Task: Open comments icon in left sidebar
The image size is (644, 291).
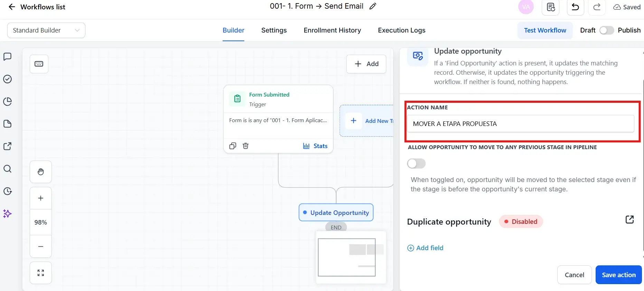Action: (x=7, y=57)
